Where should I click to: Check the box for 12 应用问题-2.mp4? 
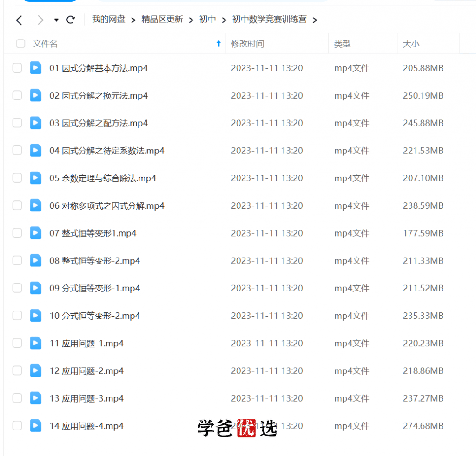tap(17, 370)
